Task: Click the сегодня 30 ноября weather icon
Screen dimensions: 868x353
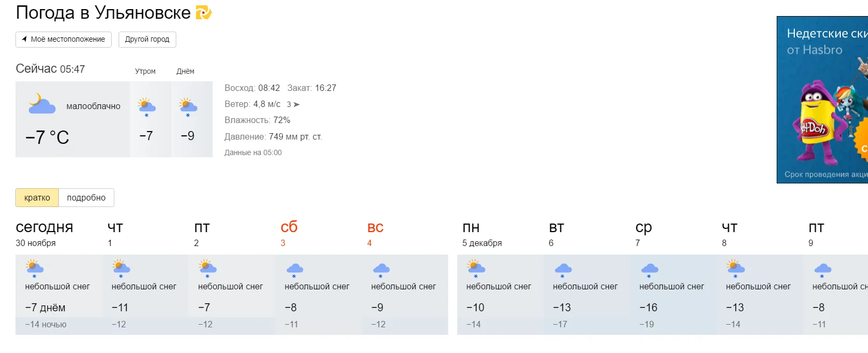Action: (x=35, y=267)
